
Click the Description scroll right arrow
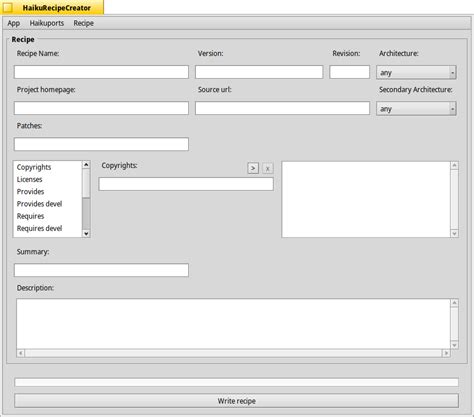click(x=446, y=353)
